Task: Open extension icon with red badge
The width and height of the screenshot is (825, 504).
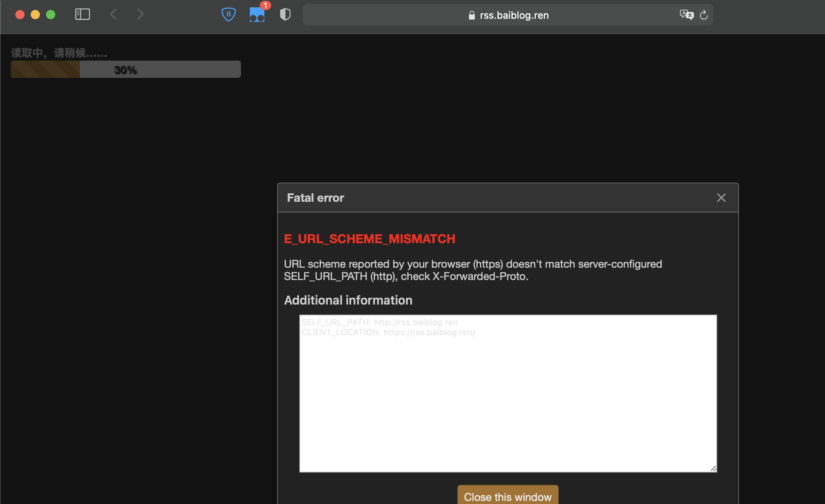Action: 257,15
